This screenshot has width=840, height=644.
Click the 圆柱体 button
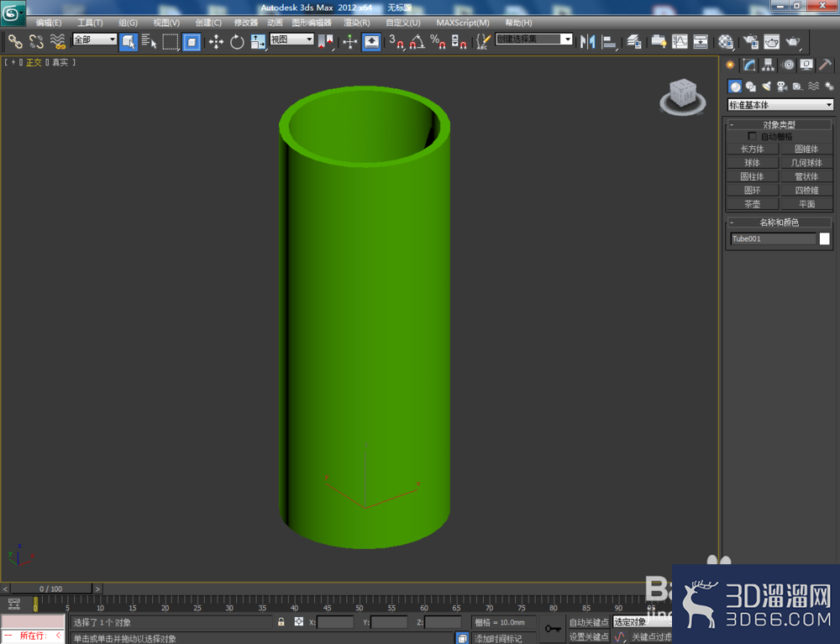752,176
